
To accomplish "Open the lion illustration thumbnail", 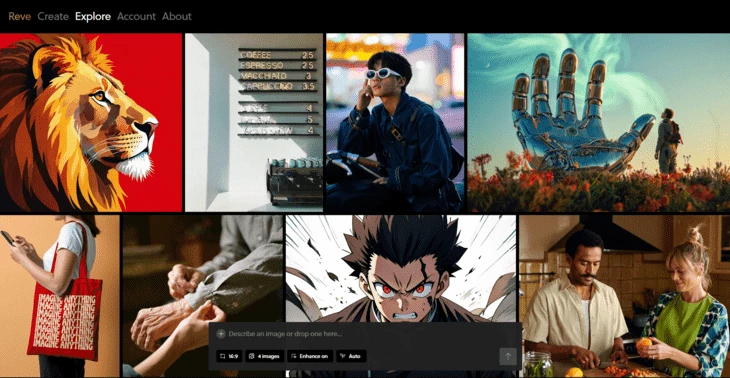I will pyautogui.click(x=91, y=122).
